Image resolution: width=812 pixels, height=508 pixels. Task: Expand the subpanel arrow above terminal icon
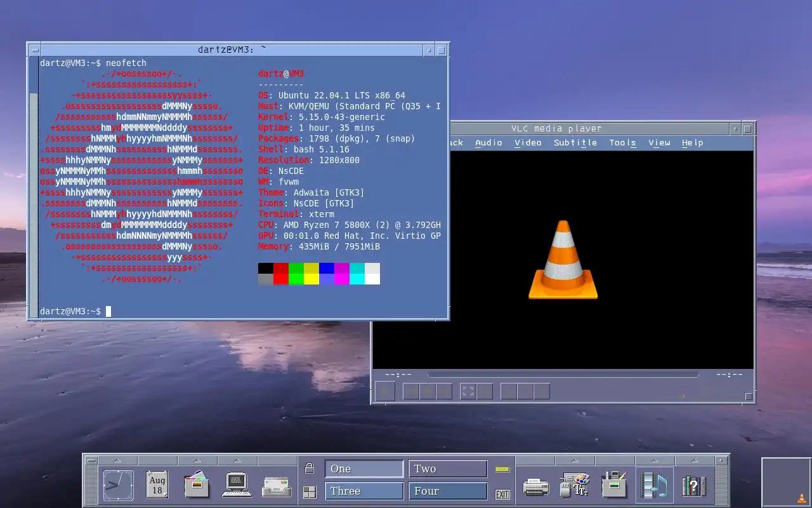[x=237, y=460]
